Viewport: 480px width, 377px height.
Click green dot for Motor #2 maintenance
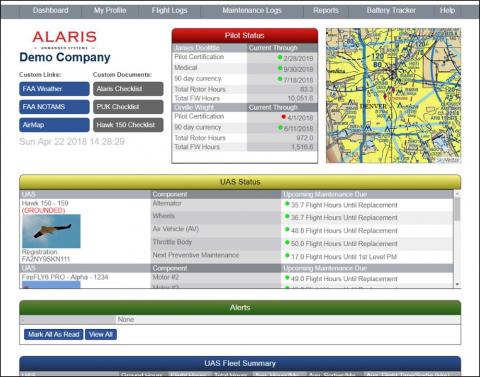tap(287, 277)
